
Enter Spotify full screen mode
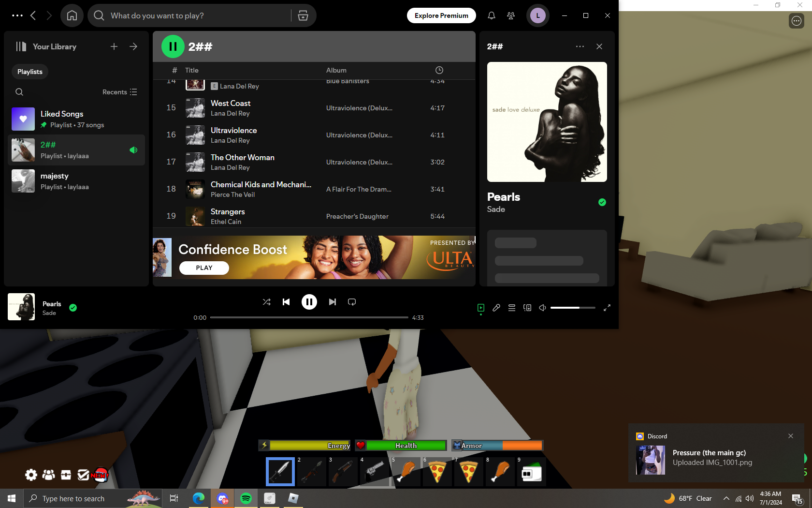tap(607, 308)
